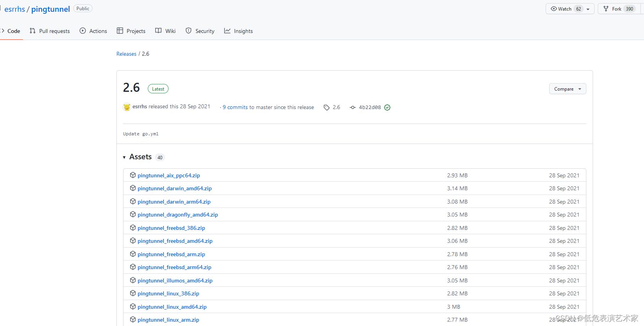Open the Pull requests tab
Image resolution: width=644 pixels, height=326 pixels.
(50, 31)
